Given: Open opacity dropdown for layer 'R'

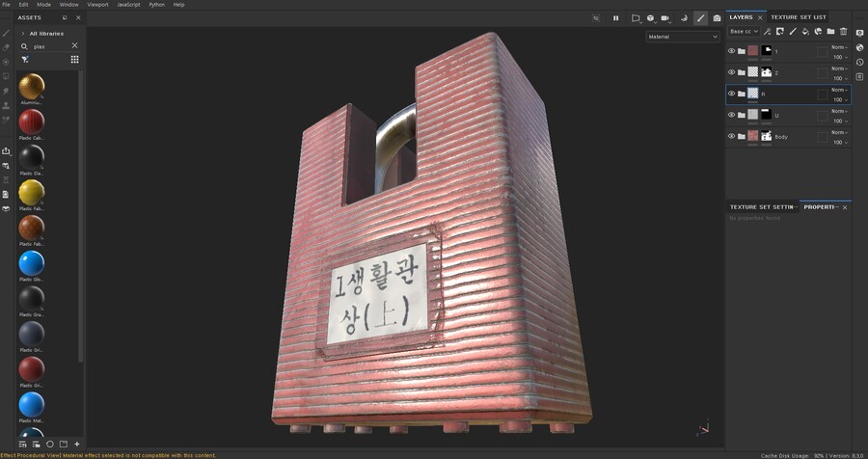Looking at the screenshot, I should [x=840, y=99].
